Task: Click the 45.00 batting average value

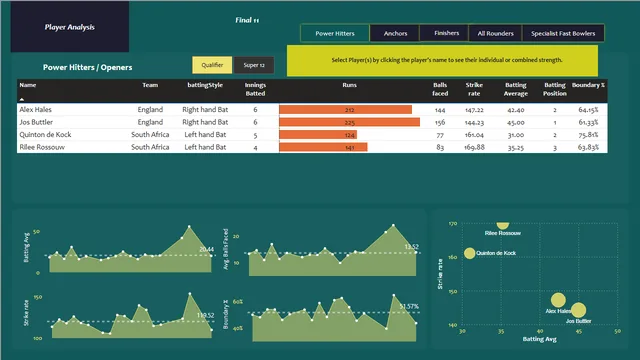Action: [x=516, y=122]
